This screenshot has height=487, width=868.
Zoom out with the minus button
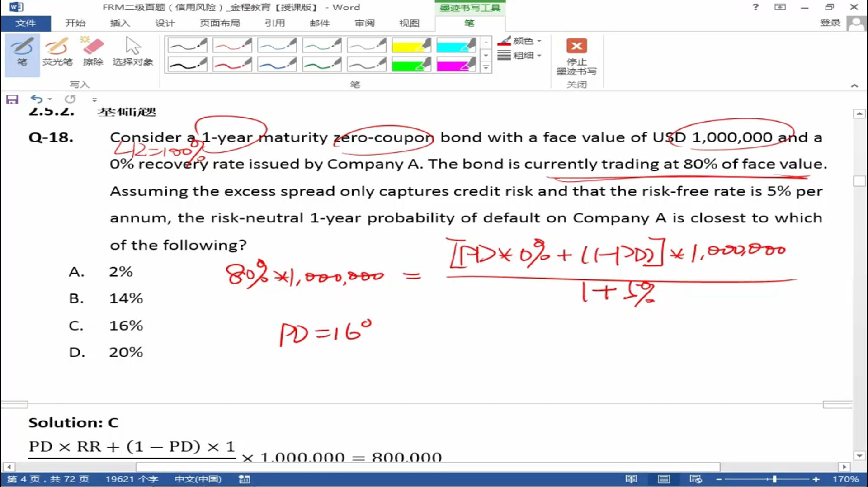coord(718,479)
